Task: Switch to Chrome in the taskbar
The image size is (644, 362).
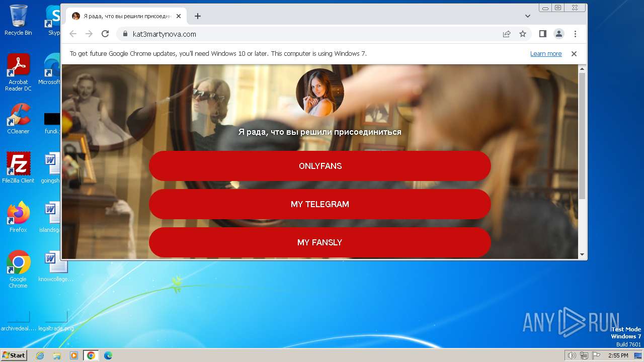Action: point(91,355)
